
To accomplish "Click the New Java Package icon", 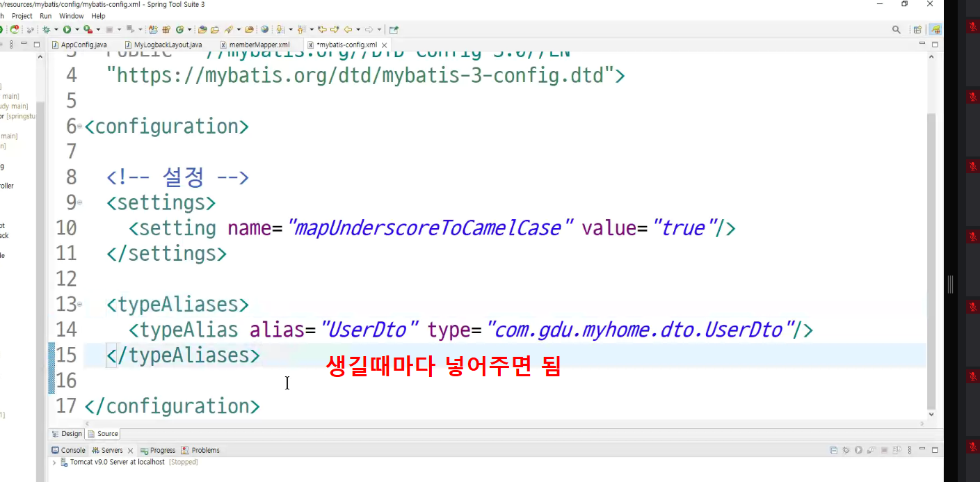I will tap(166, 29).
